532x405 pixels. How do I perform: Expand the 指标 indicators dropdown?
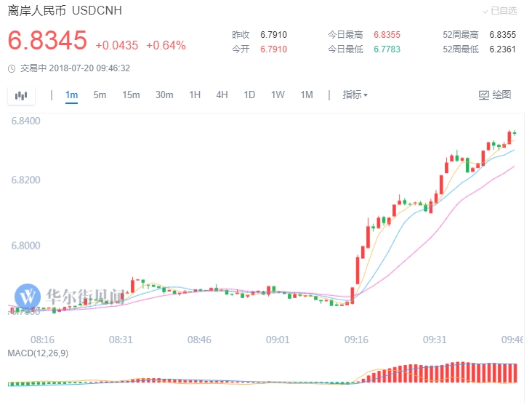(x=355, y=95)
